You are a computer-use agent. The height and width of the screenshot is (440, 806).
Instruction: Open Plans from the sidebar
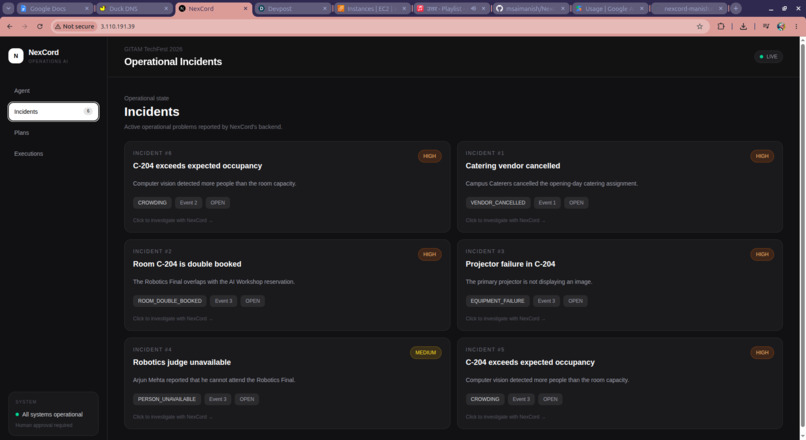[x=53, y=133]
